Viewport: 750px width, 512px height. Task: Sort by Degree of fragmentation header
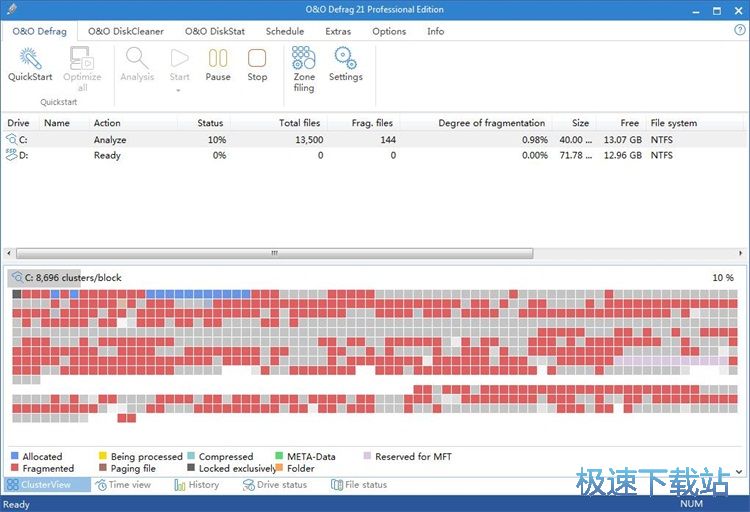click(492, 123)
